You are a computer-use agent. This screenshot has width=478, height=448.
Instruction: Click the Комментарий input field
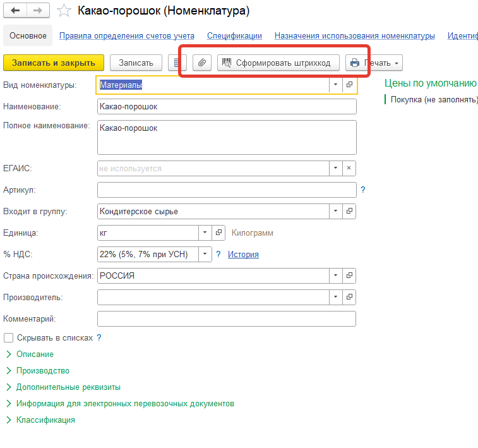pyautogui.click(x=227, y=318)
